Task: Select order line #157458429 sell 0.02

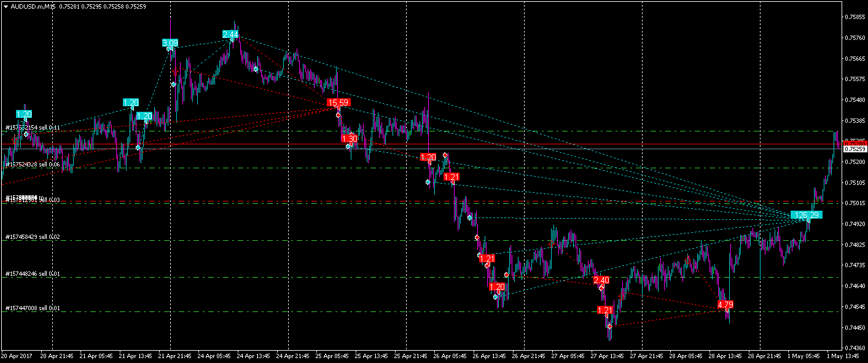Action: (32, 236)
